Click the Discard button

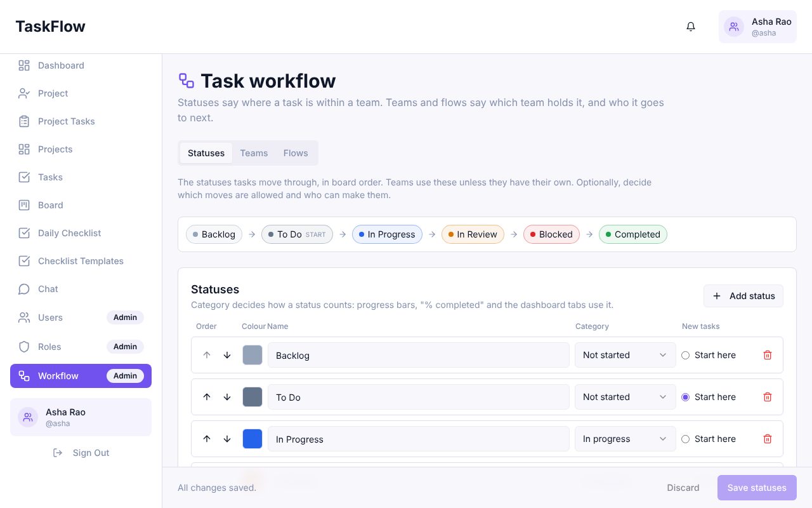click(683, 488)
